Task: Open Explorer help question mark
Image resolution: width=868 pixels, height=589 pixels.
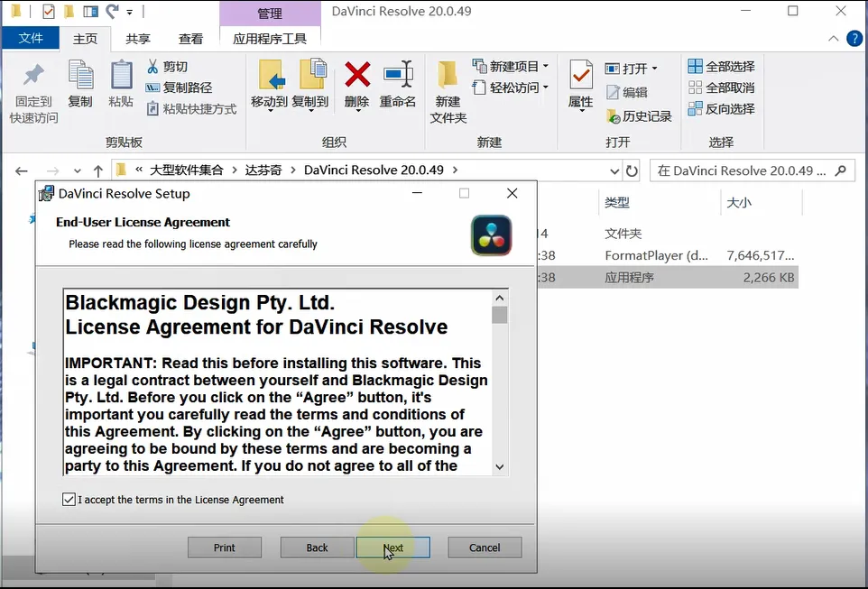Action: 854,38
